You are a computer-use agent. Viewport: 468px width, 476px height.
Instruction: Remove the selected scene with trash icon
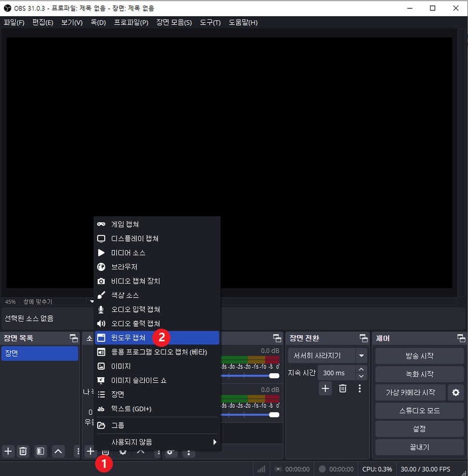tap(23, 452)
